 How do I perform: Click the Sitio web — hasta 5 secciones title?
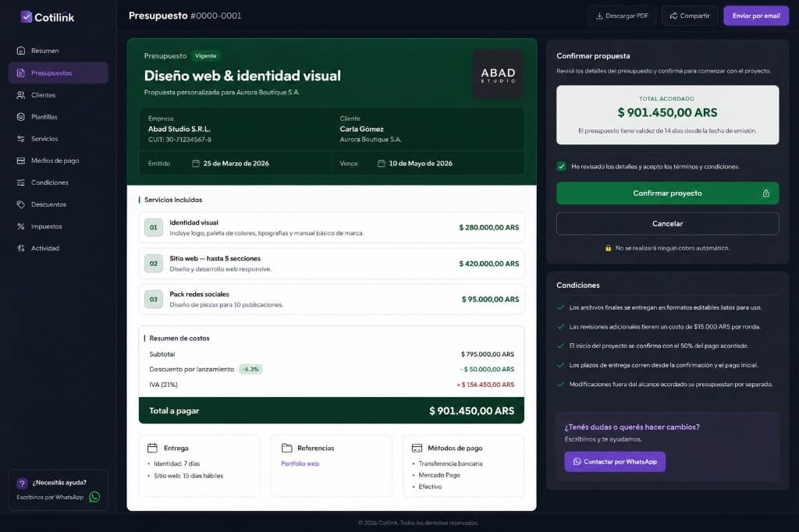(x=215, y=258)
